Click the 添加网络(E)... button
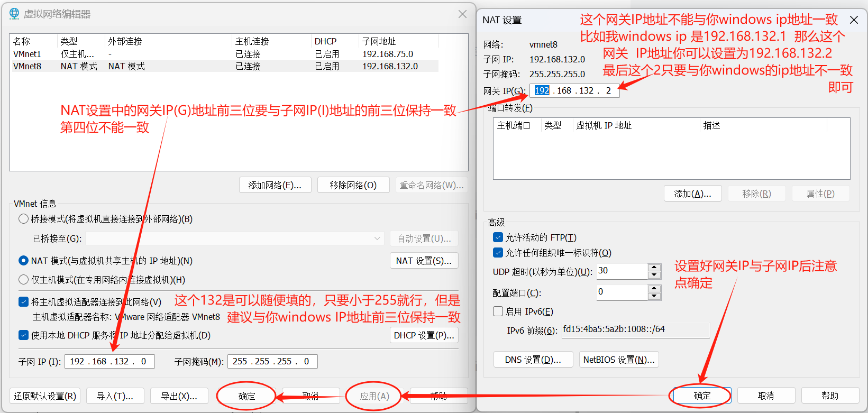 [275, 185]
